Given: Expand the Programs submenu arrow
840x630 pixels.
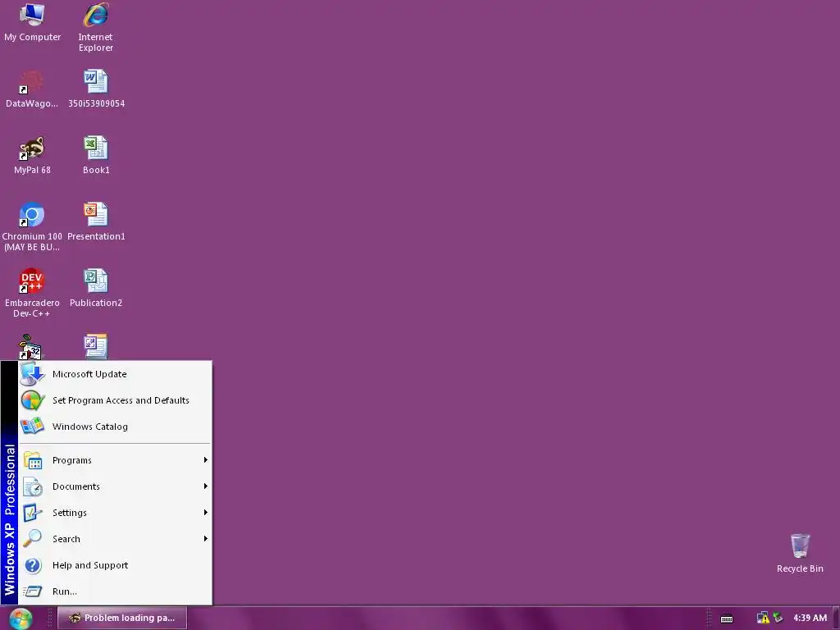Looking at the screenshot, I should pyautogui.click(x=205, y=460).
